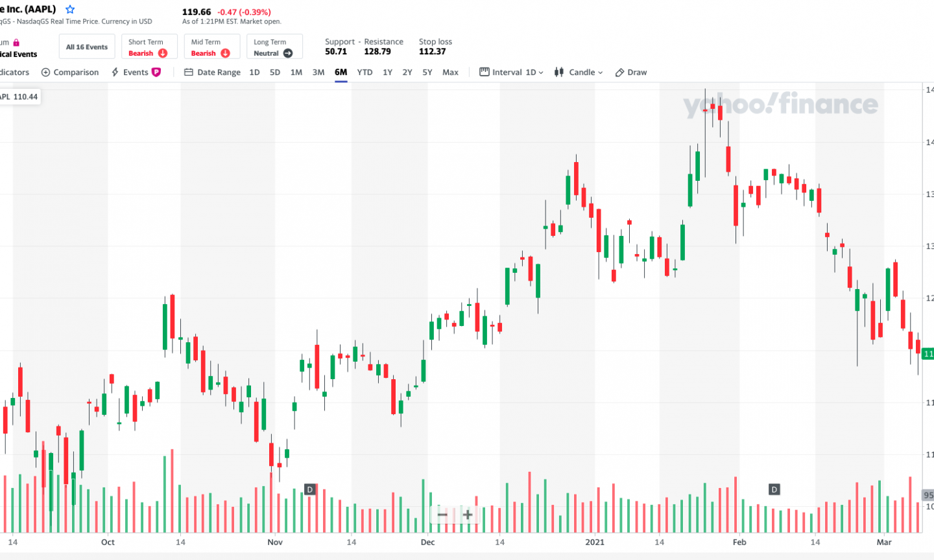The width and height of the screenshot is (934, 560).
Task: Click the star icon to follow AAPL
Action: pos(70,10)
